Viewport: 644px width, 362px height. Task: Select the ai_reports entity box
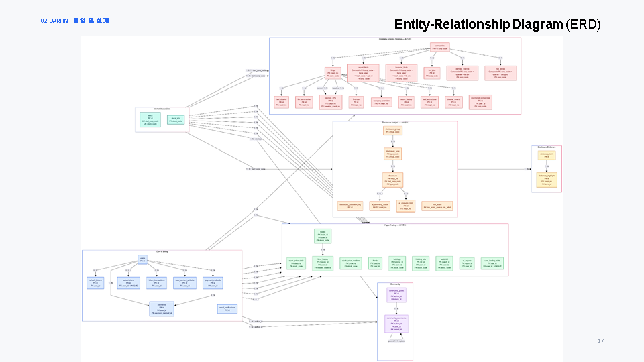tap(467, 263)
